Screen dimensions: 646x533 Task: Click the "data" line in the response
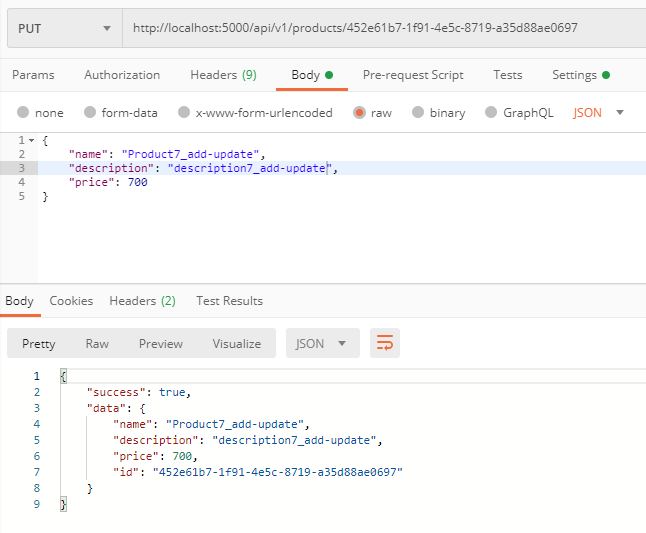[116, 408]
